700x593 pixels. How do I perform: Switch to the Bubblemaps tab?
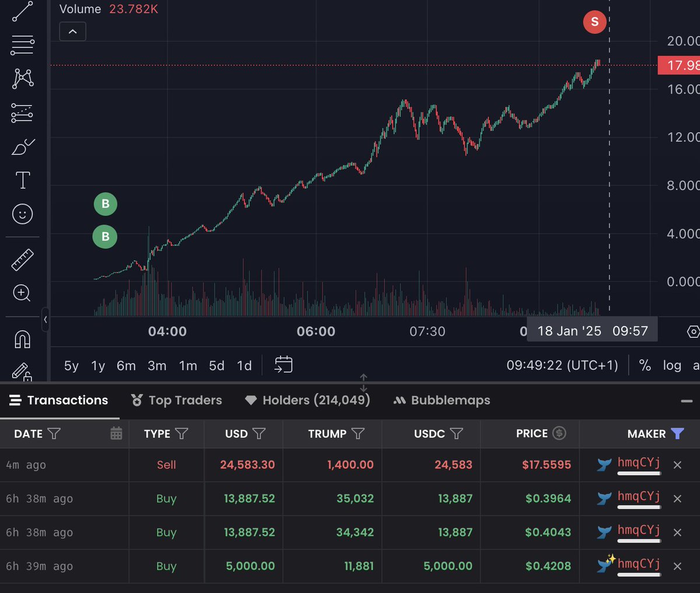pyautogui.click(x=442, y=400)
